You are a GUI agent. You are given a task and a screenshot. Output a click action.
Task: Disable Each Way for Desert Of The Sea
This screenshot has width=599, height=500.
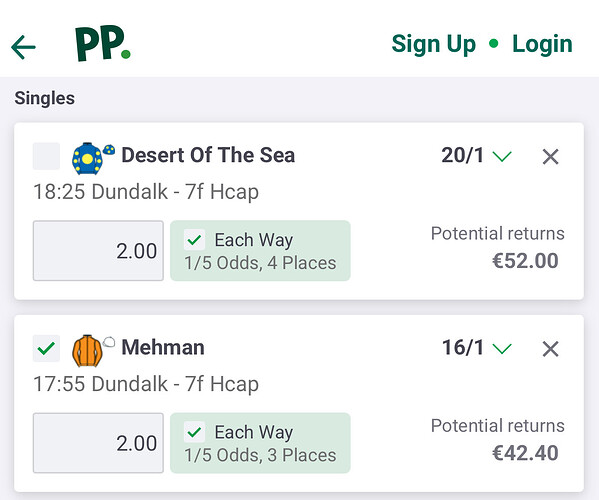[194, 240]
